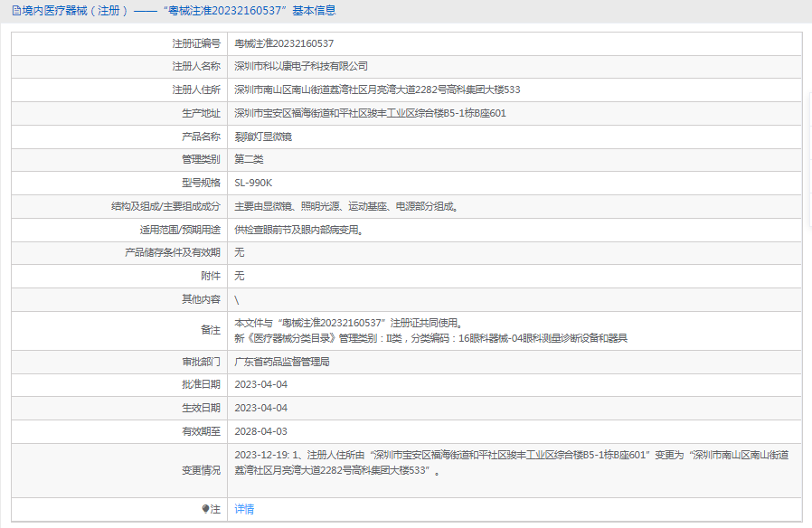
Task: Click the 管理类别 label
Action: point(201,159)
